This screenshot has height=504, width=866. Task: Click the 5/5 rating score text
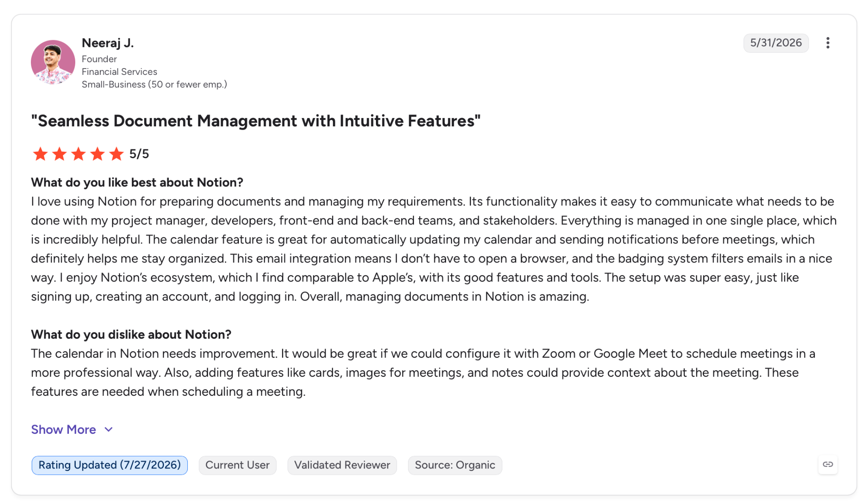pos(139,154)
